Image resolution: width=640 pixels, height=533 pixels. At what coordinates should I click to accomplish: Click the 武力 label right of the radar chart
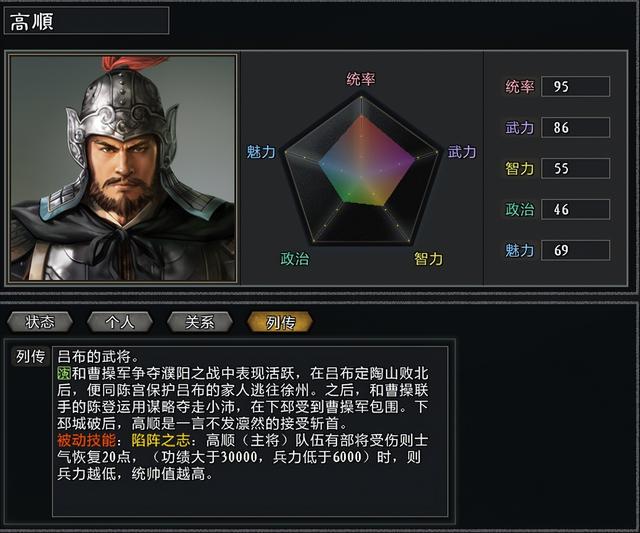click(462, 152)
